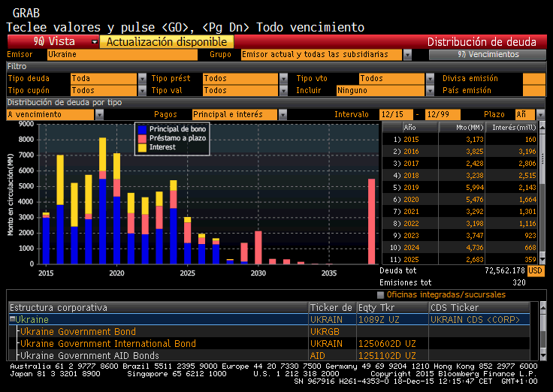Click the 3,173 amount for 2015

[x=475, y=140]
